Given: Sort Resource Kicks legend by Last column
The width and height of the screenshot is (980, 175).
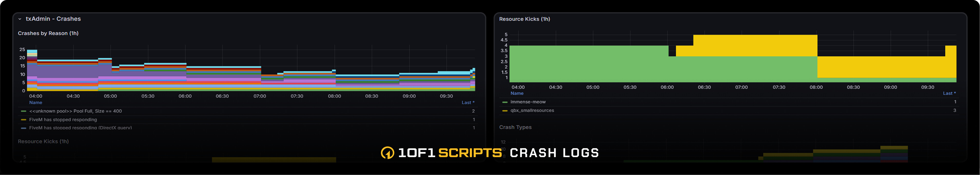Looking at the screenshot, I should coord(949,93).
